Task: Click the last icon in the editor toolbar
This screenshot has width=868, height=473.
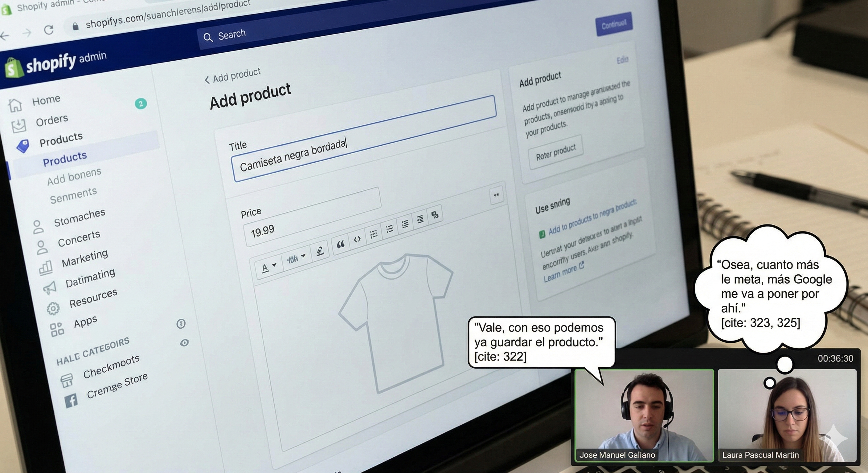Action: coord(435,214)
